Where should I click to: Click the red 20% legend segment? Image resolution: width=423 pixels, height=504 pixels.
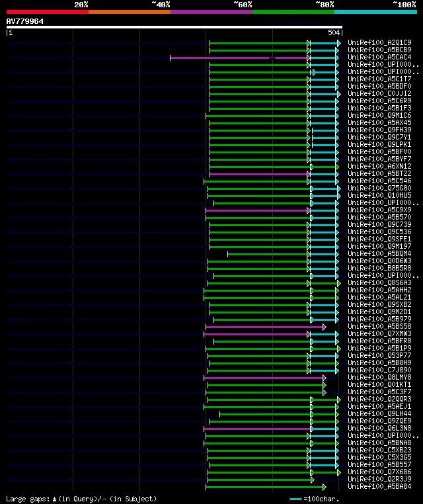point(48,12)
